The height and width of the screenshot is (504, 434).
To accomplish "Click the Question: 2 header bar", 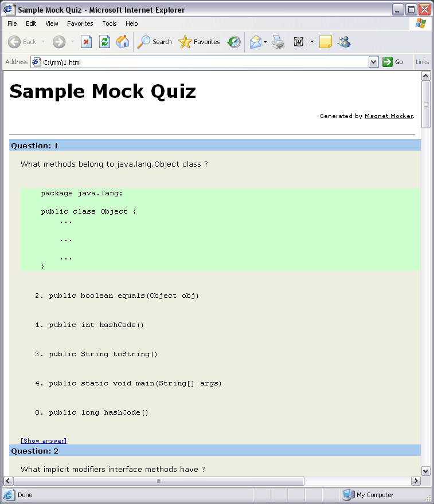I will click(215, 451).
